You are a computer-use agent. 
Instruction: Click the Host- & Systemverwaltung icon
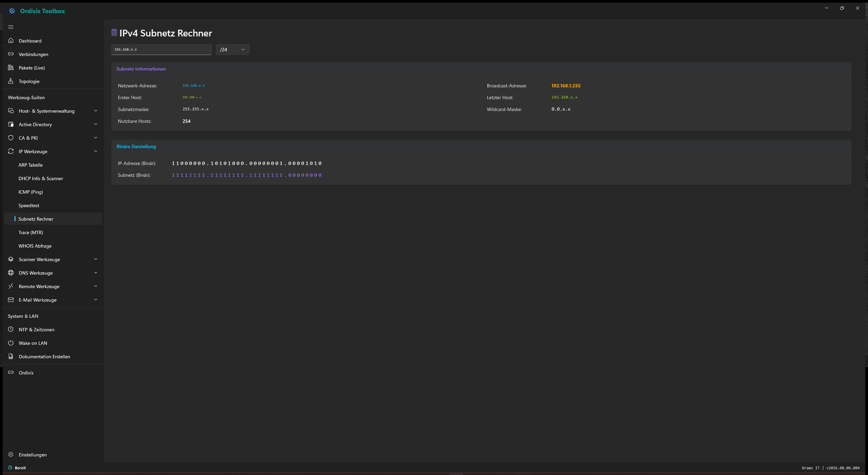tap(10, 111)
